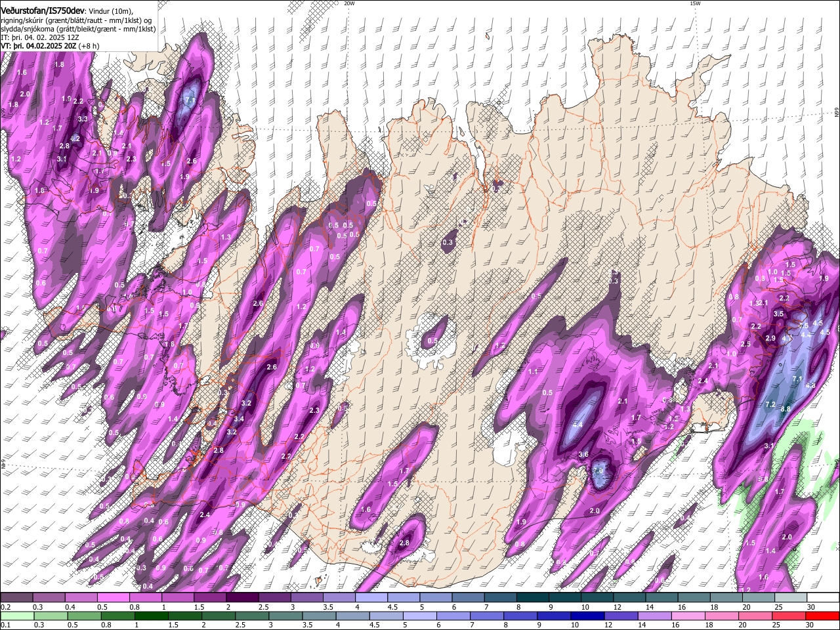Viewport: 840px width, 630px height.
Task: Click the 15W longitude label
Action: 695,3
